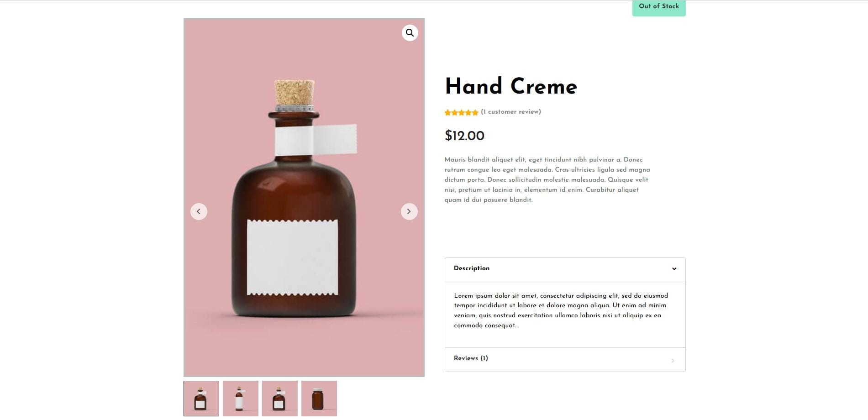Click the Out of Stock badge

tap(658, 7)
